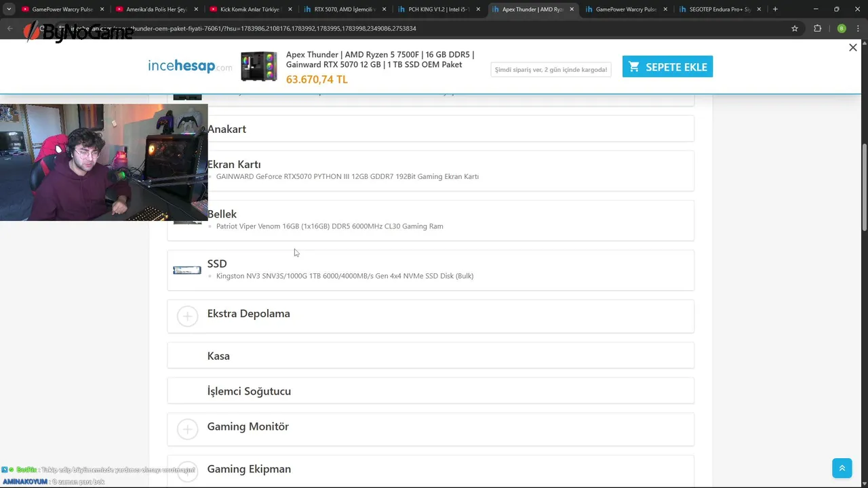Open the tab search dropdown arrow
Image resolution: width=868 pixels, height=488 pixels.
(9, 9)
